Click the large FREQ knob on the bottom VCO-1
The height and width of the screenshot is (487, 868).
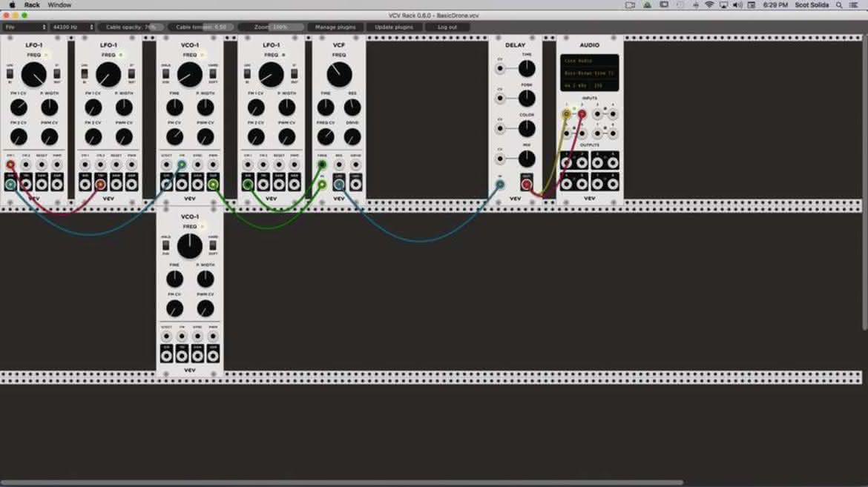[190, 246]
